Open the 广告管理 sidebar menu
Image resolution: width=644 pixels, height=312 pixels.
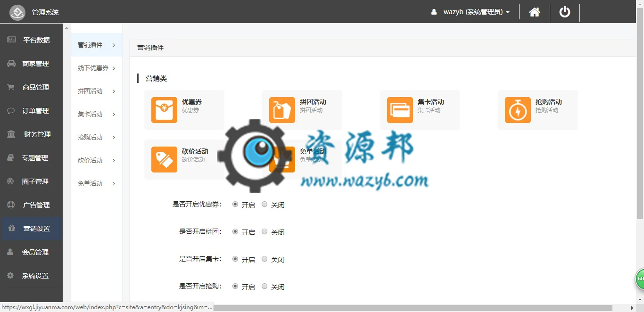[31, 205]
